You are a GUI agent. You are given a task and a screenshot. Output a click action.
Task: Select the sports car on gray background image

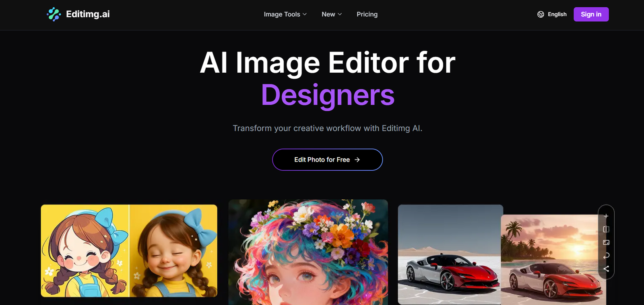click(449, 254)
